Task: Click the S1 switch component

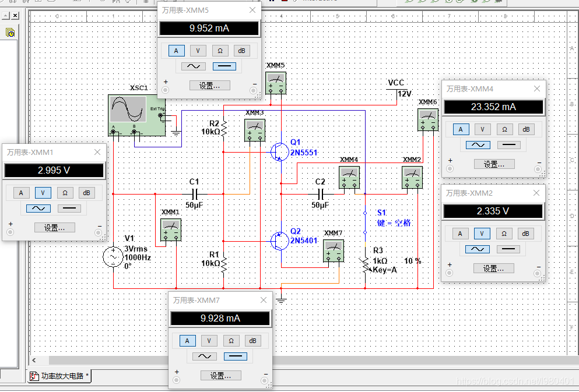Action: point(365,223)
